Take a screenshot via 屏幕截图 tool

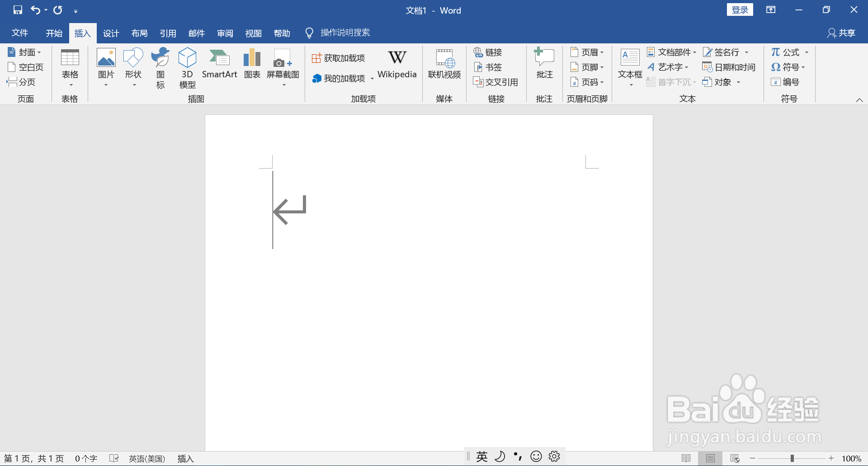(x=283, y=67)
